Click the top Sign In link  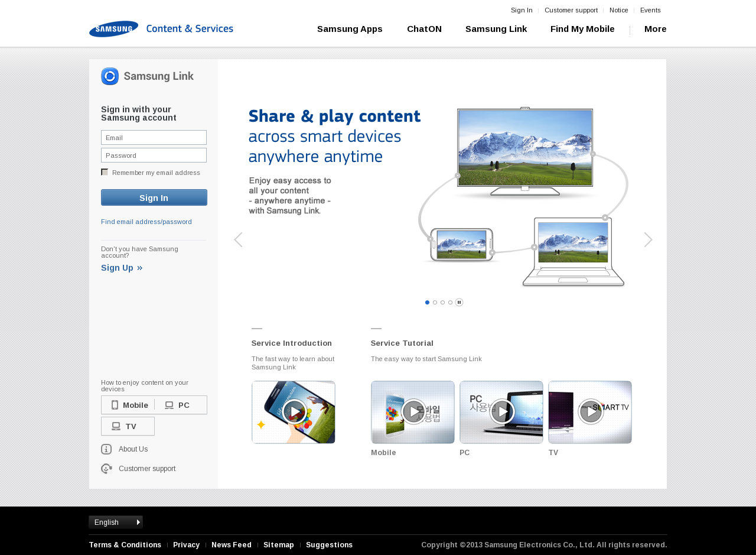[522, 10]
